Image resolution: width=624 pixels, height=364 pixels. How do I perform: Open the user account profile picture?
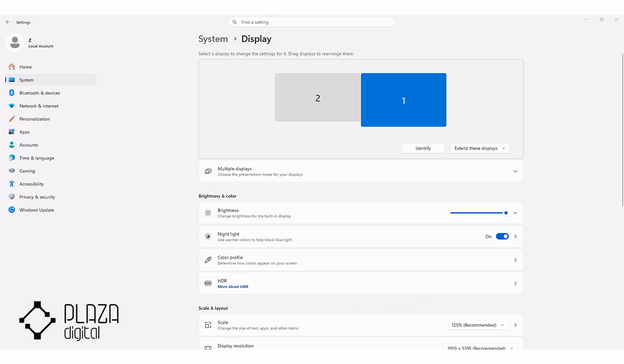[15, 42]
